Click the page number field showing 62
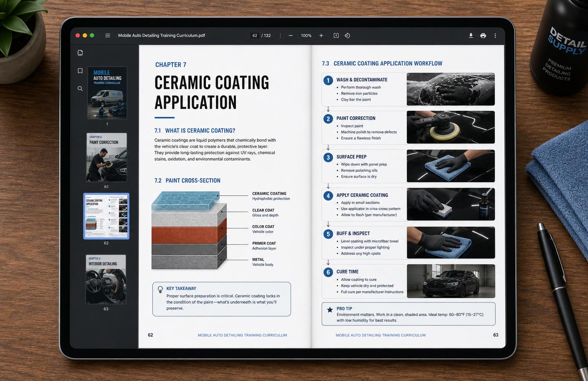The image size is (588, 381). (x=255, y=36)
